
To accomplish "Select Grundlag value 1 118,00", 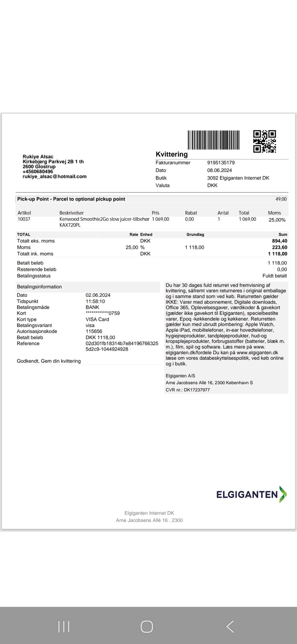I will [195, 247].
